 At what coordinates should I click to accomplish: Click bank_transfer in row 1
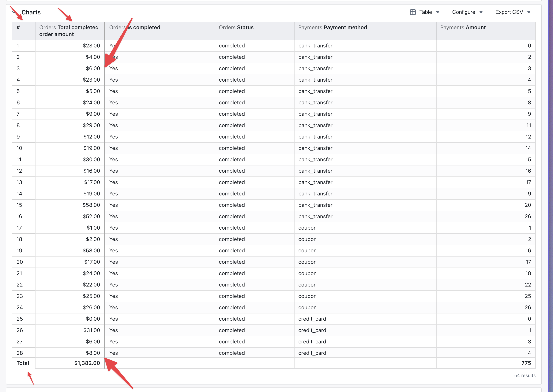315,46
